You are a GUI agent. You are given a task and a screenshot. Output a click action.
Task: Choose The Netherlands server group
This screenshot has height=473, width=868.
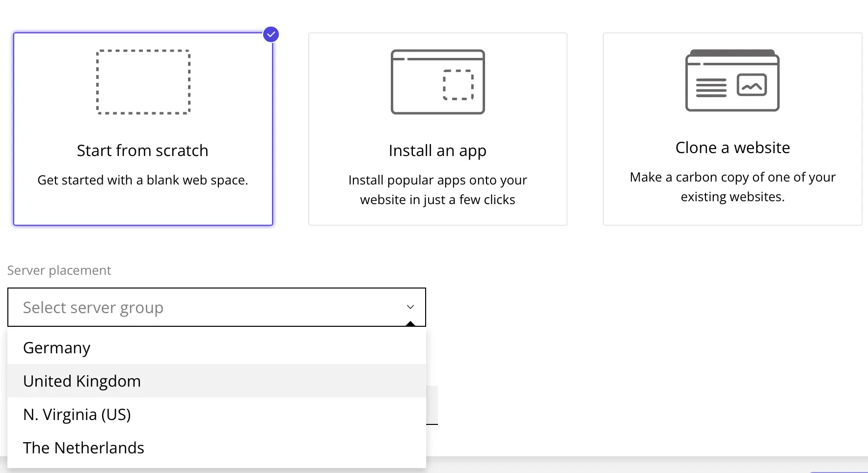[83, 448]
